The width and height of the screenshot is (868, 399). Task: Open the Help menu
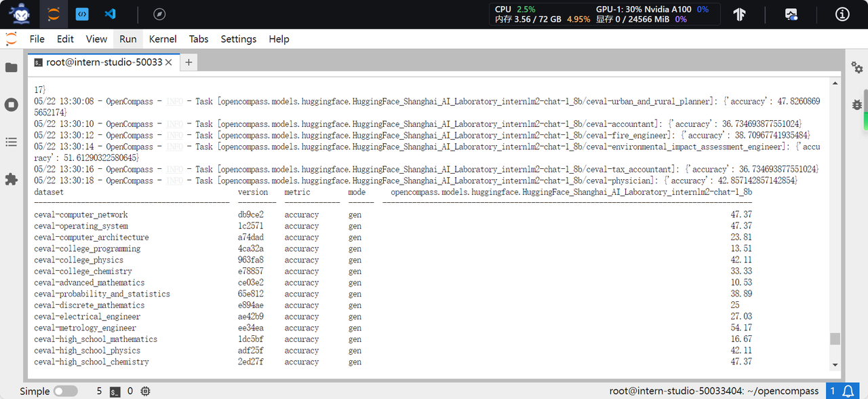[x=279, y=39]
